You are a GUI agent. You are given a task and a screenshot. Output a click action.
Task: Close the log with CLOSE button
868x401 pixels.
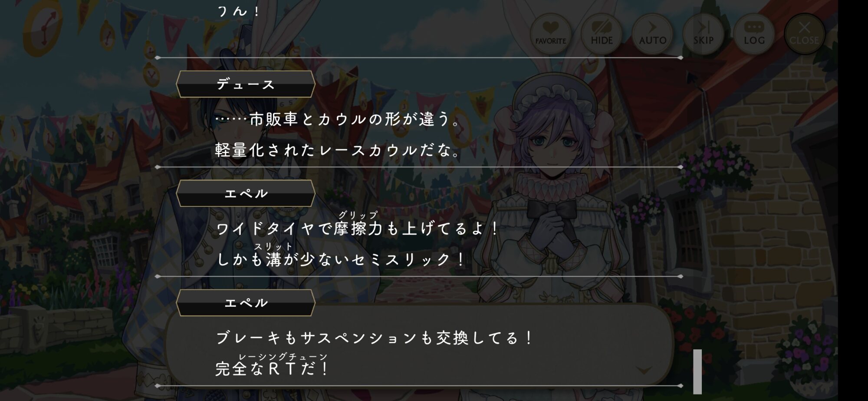(x=804, y=33)
